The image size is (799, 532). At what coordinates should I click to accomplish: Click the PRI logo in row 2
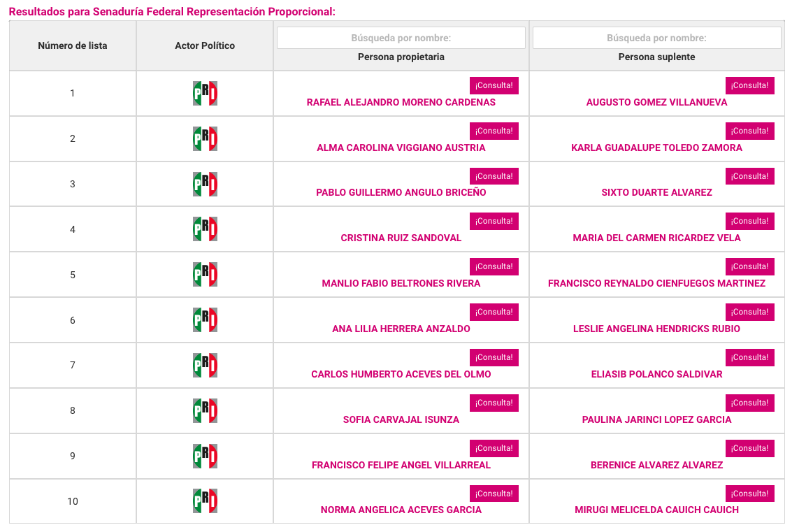(x=205, y=138)
